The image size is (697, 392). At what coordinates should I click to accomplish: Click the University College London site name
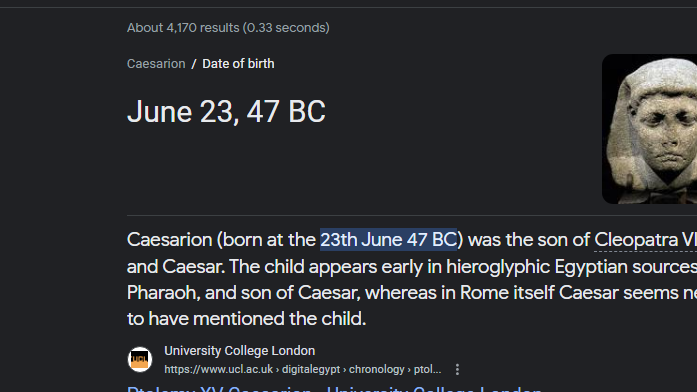click(240, 351)
